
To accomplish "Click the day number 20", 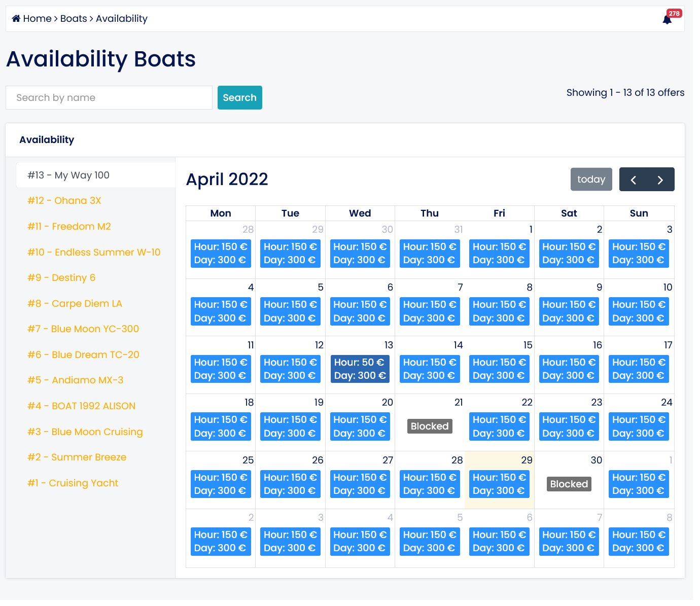I will tap(388, 403).
